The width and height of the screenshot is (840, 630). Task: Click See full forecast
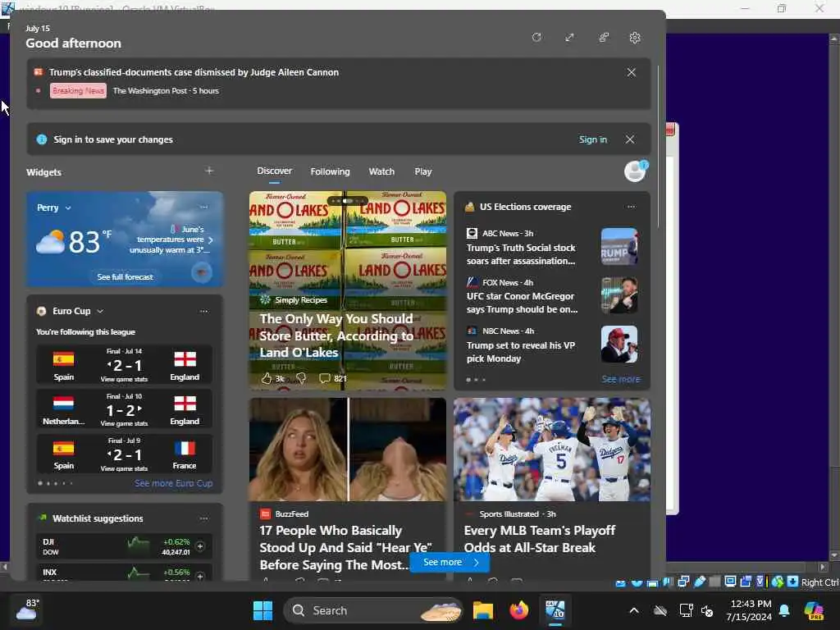click(125, 277)
